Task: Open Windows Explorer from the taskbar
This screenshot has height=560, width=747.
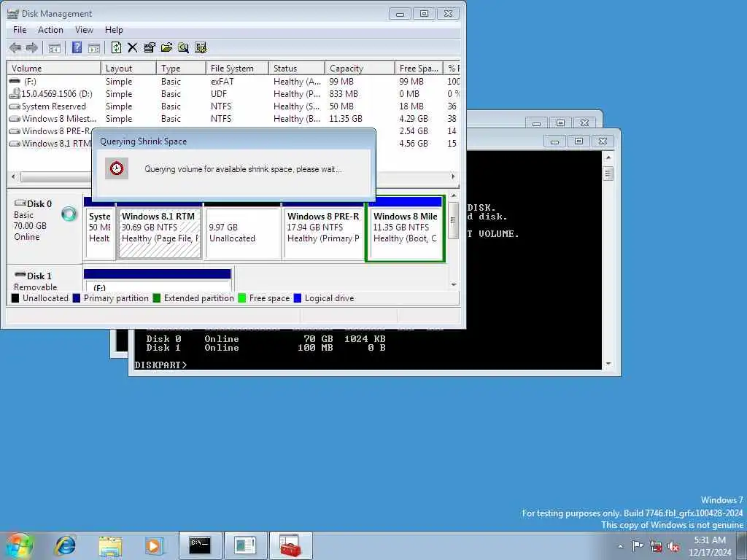Action: coord(111,545)
